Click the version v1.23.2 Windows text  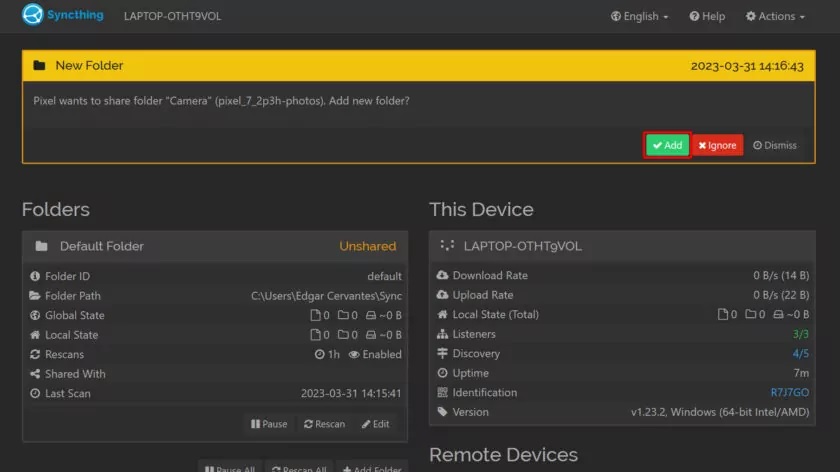coord(720,412)
